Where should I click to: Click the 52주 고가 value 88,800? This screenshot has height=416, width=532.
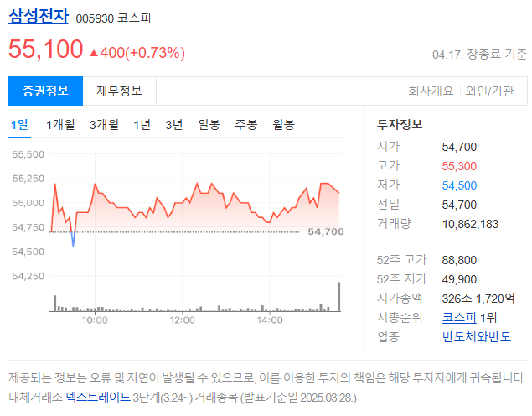click(459, 261)
